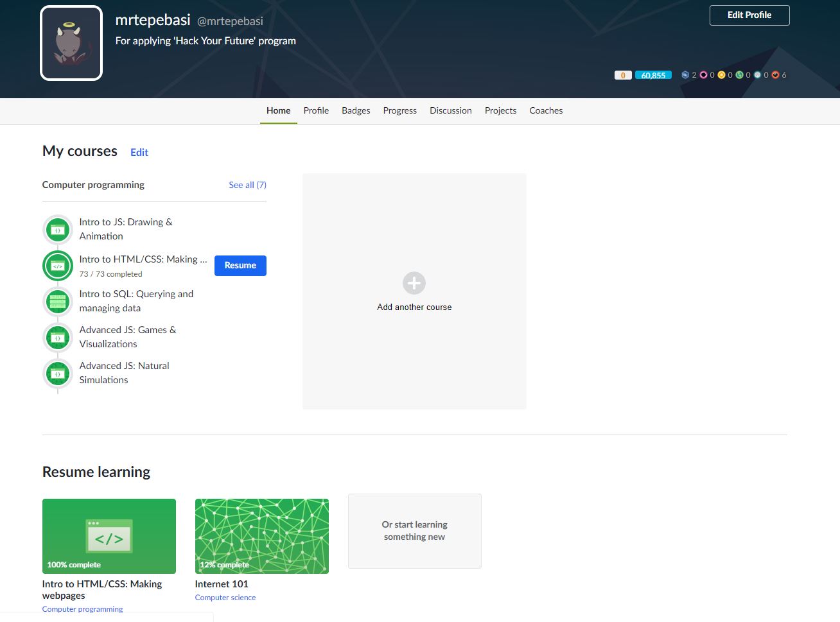Click the @mrtepebasi username text

[230, 21]
